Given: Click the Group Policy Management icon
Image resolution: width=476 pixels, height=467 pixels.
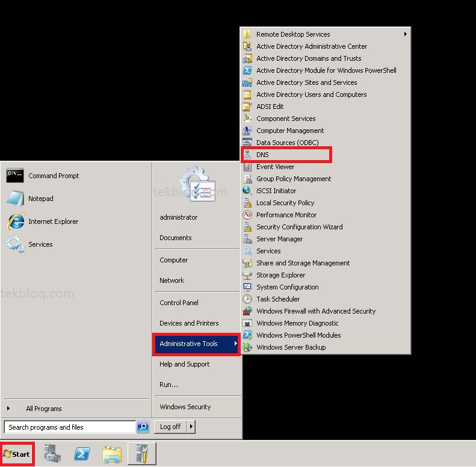Looking at the screenshot, I should (247, 179).
